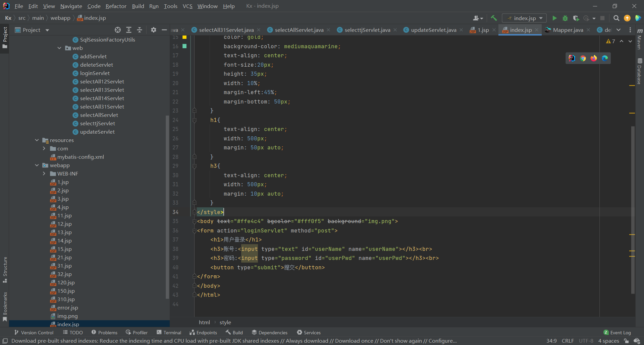Screen dimensions: 644x345
Task: Click CRLF line separator in status bar
Action: click(x=568, y=341)
